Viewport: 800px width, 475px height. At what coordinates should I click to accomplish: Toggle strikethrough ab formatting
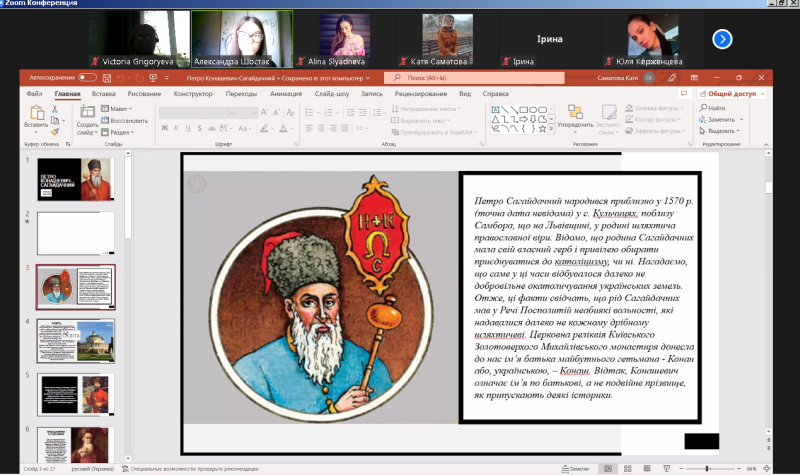tap(211, 128)
